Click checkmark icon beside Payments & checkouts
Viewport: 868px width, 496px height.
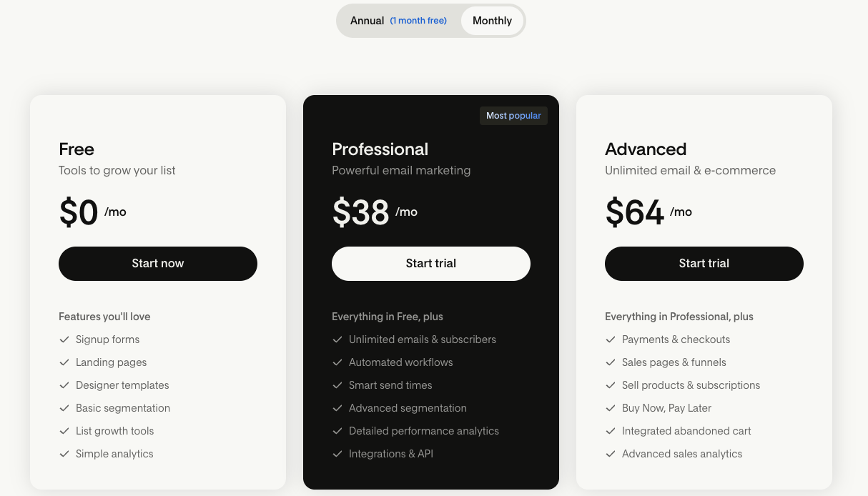(x=611, y=339)
